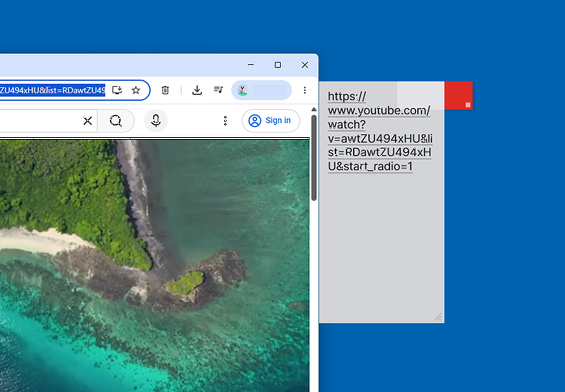Click the note's resize grip corner

(438, 317)
